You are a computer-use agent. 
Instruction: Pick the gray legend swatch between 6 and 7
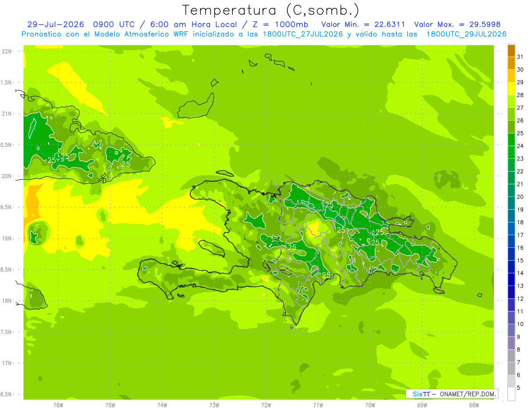pos(511,369)
